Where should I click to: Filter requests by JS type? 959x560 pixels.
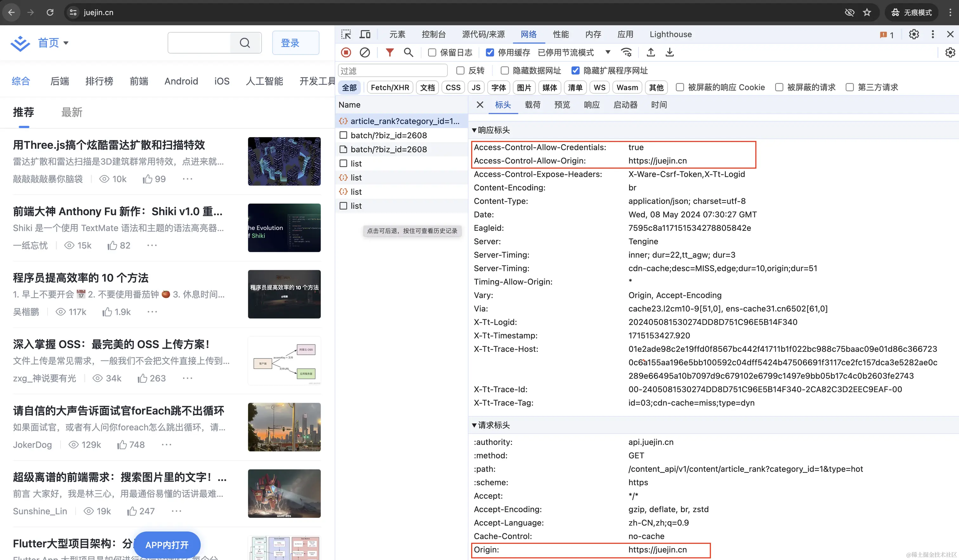(476, 87)
